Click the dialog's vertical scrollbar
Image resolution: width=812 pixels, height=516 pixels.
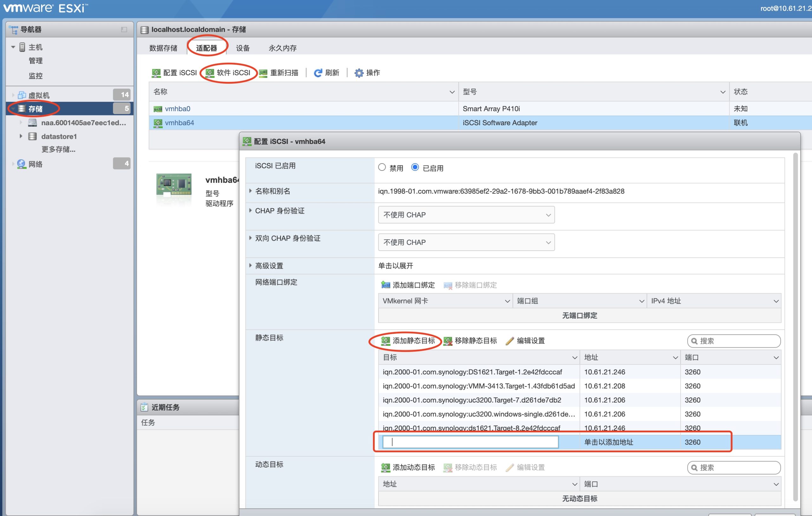tap(795, 327)
